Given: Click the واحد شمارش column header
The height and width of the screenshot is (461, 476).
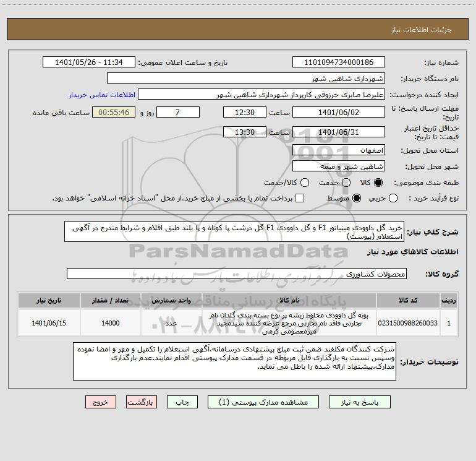Looking at the screenshot, I should click(171, 300).
